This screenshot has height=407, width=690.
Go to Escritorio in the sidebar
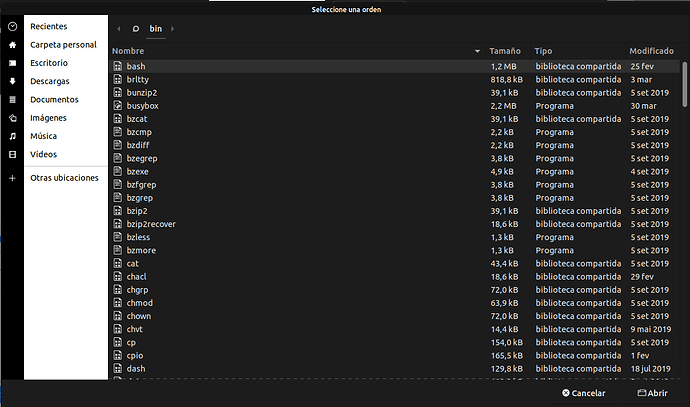pos(49,63)
